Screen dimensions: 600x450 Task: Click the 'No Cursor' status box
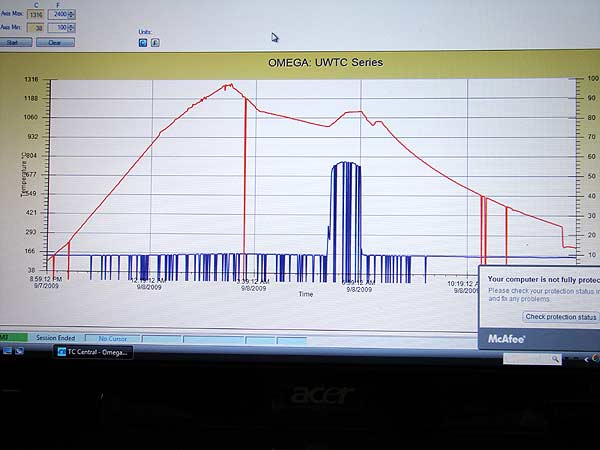[x=112, y=339]
